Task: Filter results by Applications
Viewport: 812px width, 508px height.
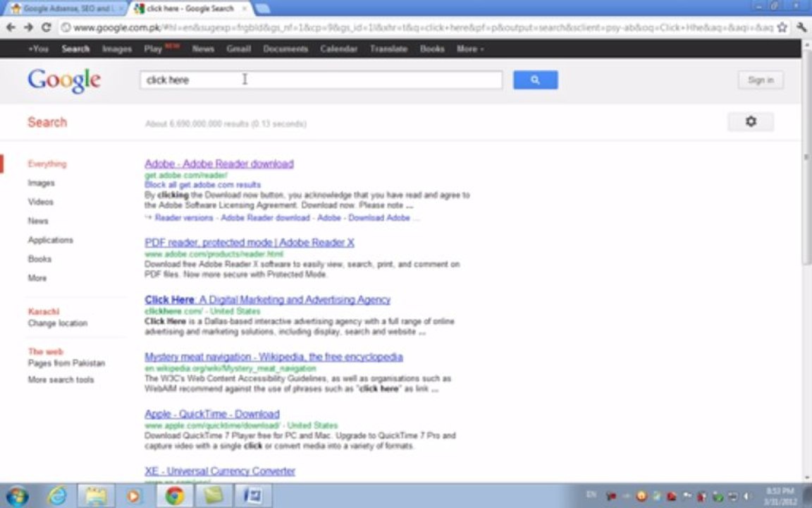Action: pyautogui.click(x=50, y=240)
